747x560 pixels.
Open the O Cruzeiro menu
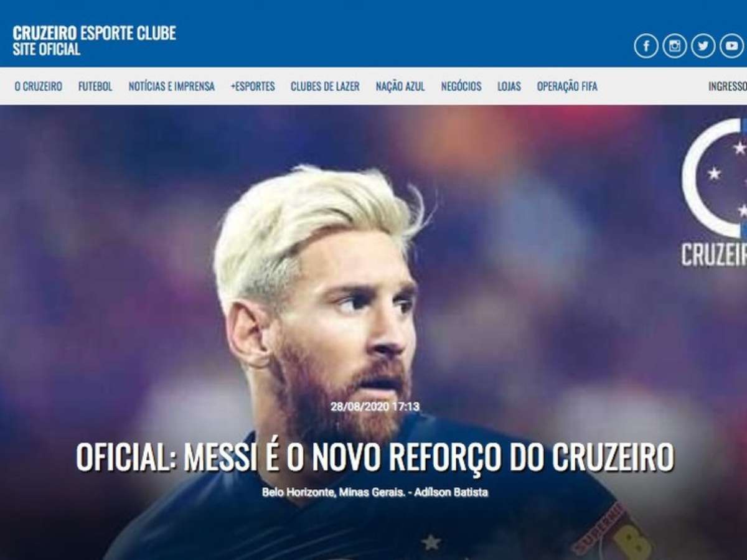[x=39, y=86]
